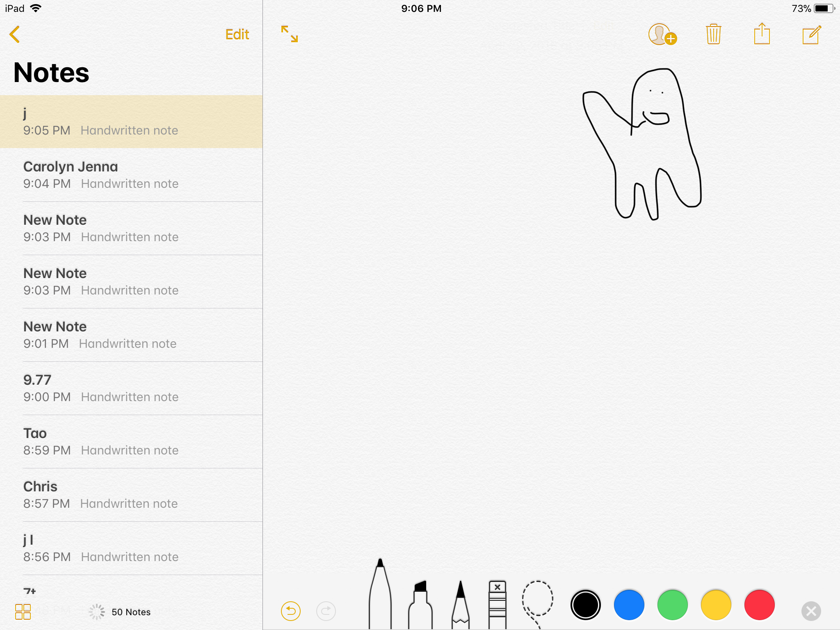Click the trash delete note icon
Screen dimensions: 840x630
coord(713,34)
